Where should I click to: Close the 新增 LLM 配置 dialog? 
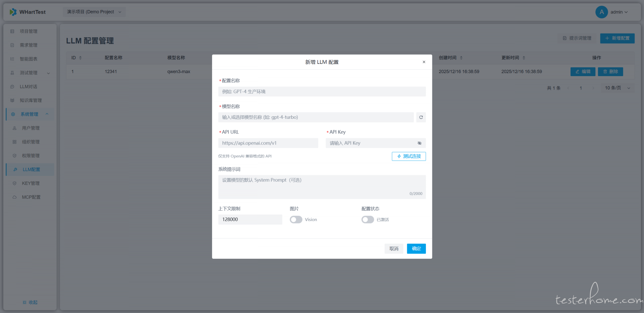pos(424,62)
